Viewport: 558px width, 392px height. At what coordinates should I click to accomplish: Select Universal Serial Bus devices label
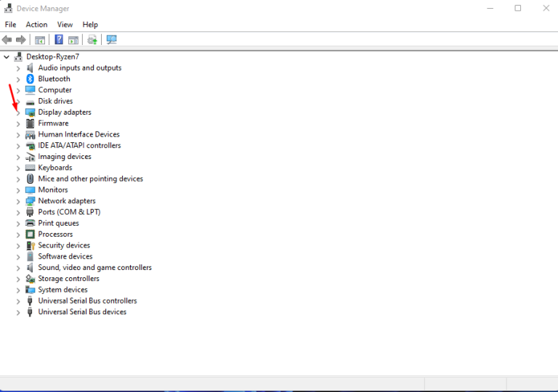coord(82,312)
